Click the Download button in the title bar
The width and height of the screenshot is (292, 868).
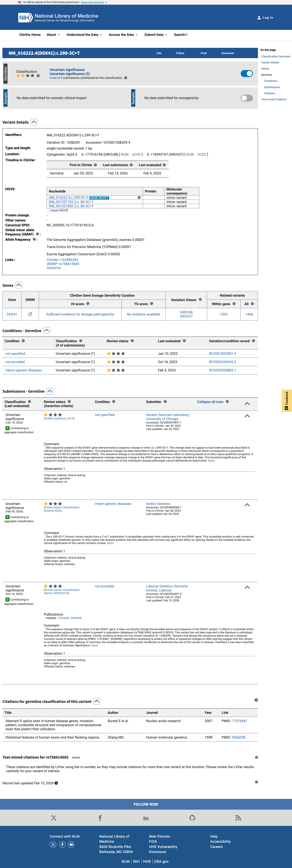tap(228, 53)
